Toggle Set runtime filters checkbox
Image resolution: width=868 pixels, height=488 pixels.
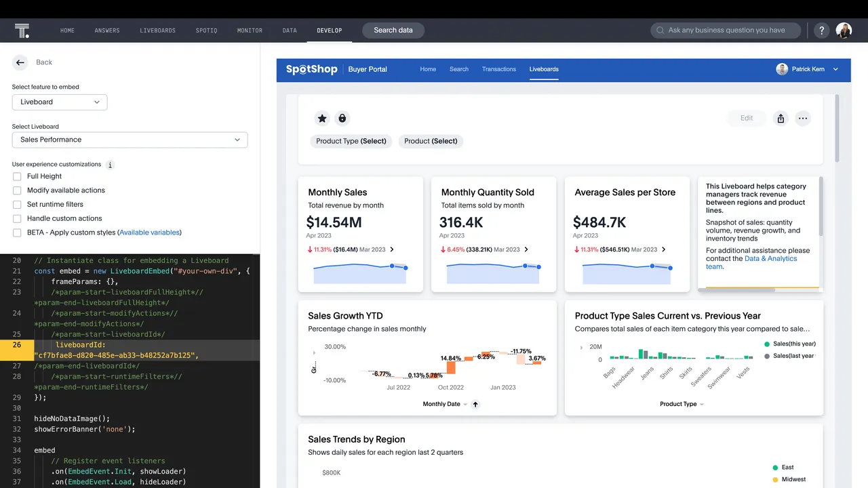(17, 205)
